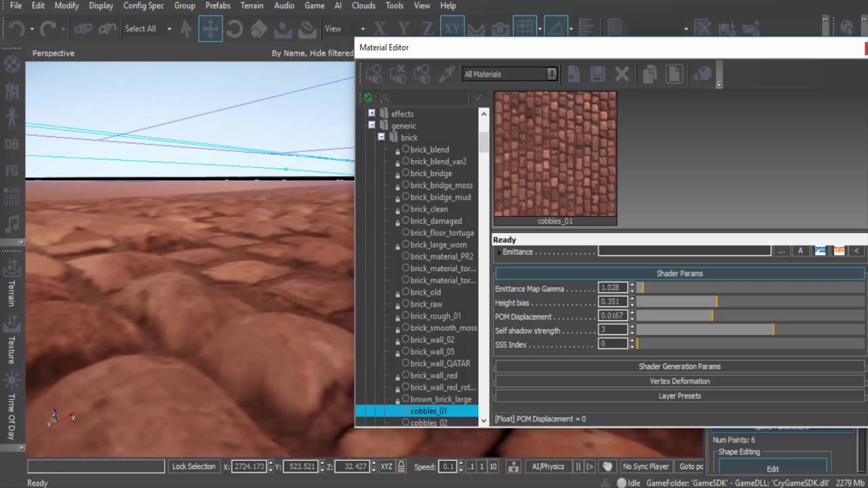Image resolution: width=868 pixels, height=488 pixels.
Task: Toggle the Lock Selection button
Action: (x=193, y=466)
